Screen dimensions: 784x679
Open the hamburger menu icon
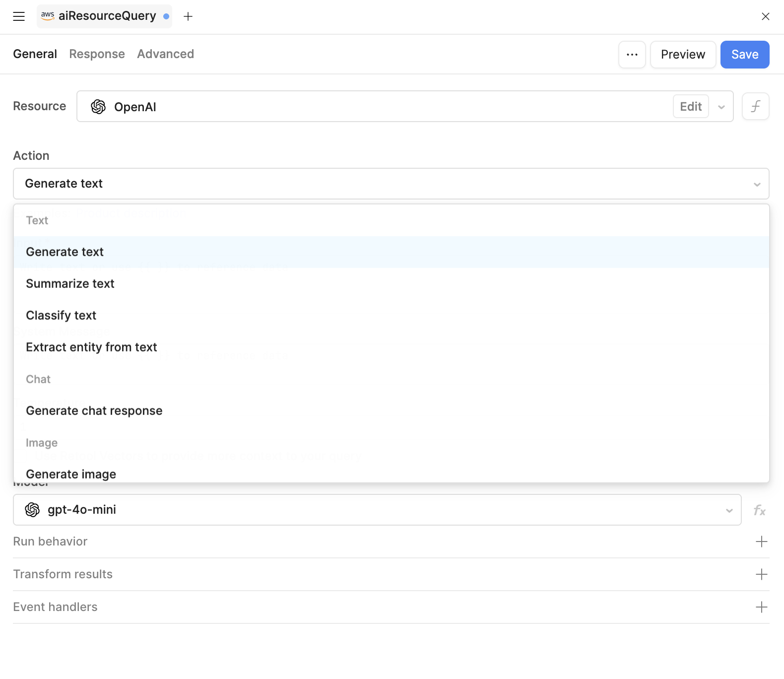click(x=19, y=16)
